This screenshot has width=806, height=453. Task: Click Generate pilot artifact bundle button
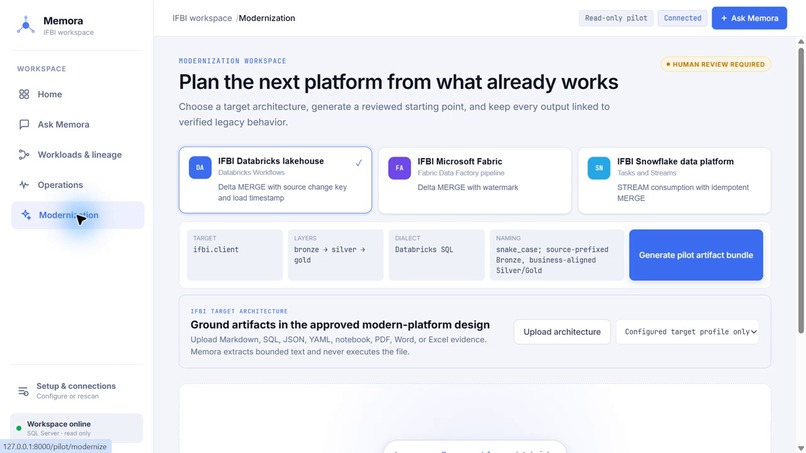(696, 255)
